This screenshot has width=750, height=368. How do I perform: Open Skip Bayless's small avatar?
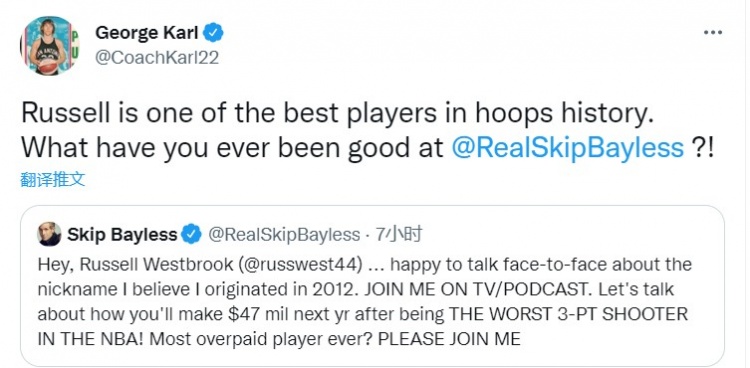49,234
